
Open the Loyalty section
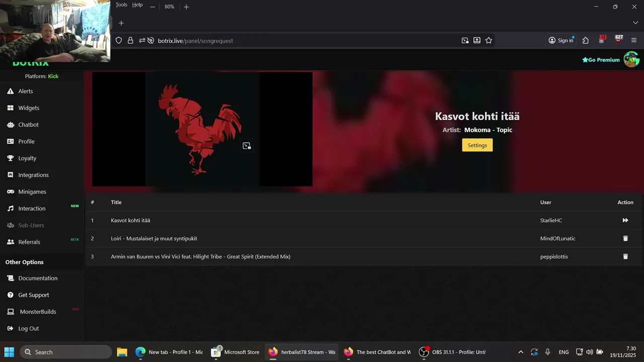(x=27, y=158)
